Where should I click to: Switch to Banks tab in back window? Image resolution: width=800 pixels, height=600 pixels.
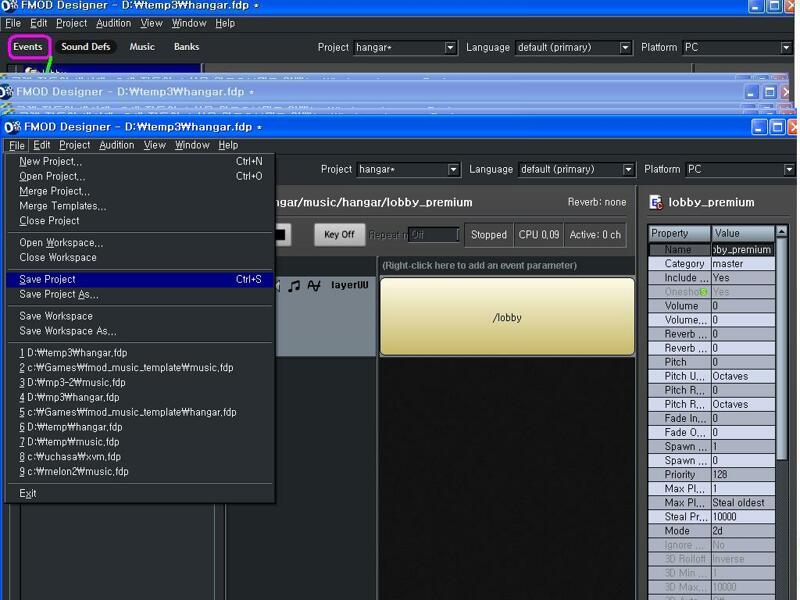[186, 47]
